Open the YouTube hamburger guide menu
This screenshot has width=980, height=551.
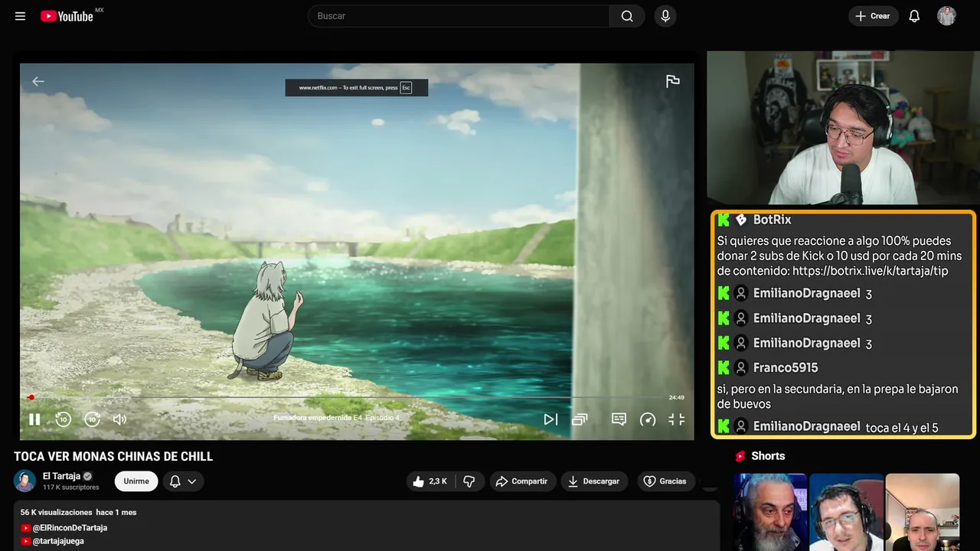pos(21,16)
